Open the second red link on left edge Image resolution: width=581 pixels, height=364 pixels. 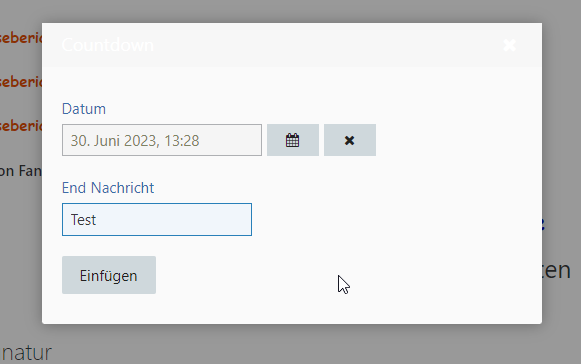coord(21,81)
